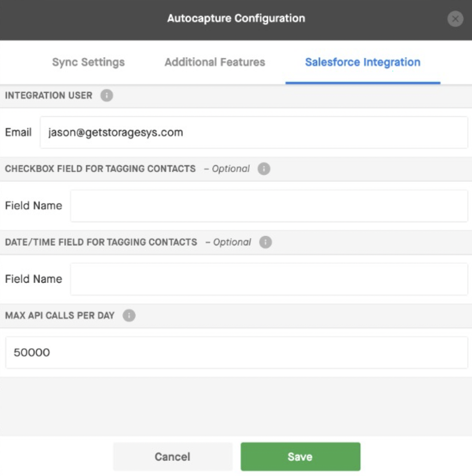
Task: Click the MAX API CALLS PER DAY heading
Action: click(x=60, y=316)
